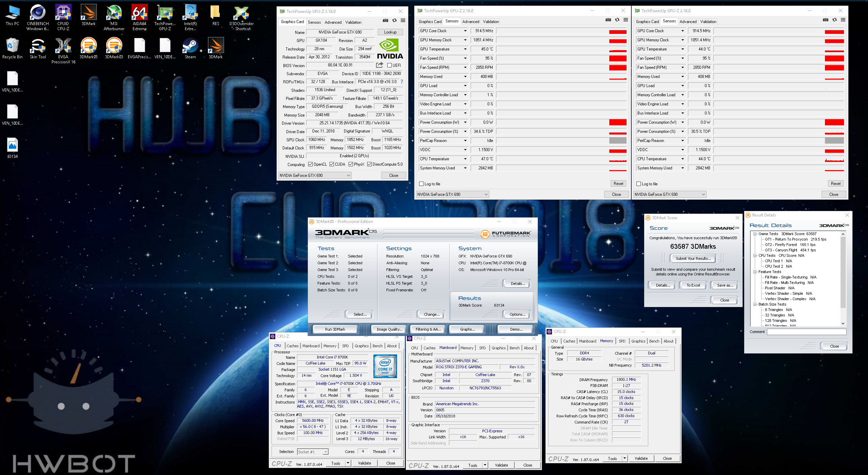Viewport: 868px width, 475px height.
Task: Open the 3DMark03 desktop shortcut
Action: tap(114, 48)
